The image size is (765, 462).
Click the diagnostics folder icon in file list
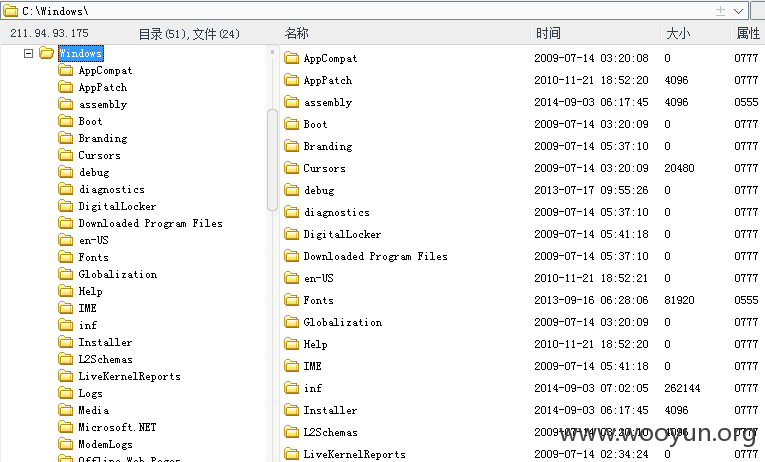pyautogui.click(x=291, y=212)
